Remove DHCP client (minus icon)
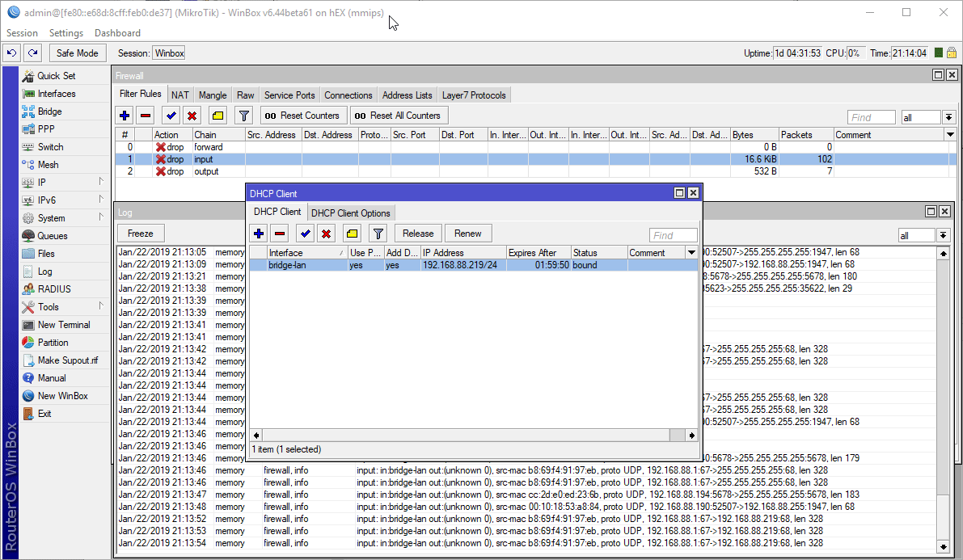Image resolution: width=963 pixels, height=560 pixels. tap(280, 234)
